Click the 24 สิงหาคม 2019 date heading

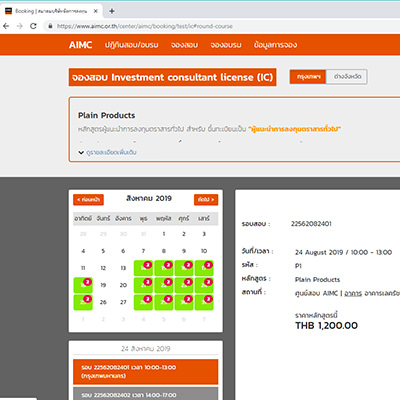(145, 349)
